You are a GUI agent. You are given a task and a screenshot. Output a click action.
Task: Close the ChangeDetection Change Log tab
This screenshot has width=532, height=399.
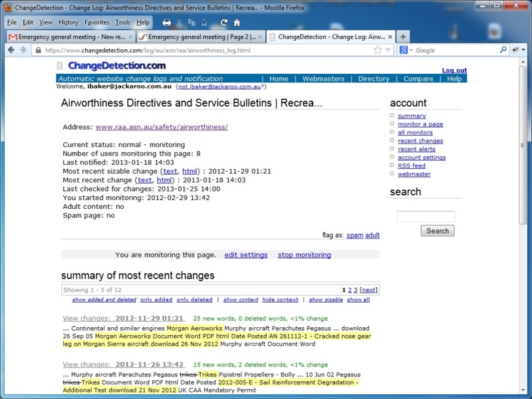(390, 37)
